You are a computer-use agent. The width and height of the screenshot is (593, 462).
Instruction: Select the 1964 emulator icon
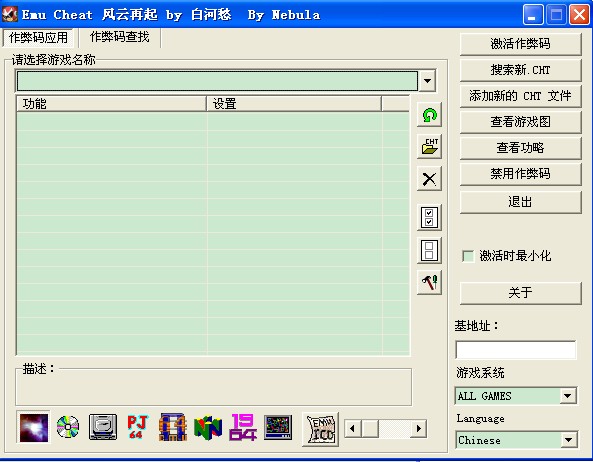(242, 427)
